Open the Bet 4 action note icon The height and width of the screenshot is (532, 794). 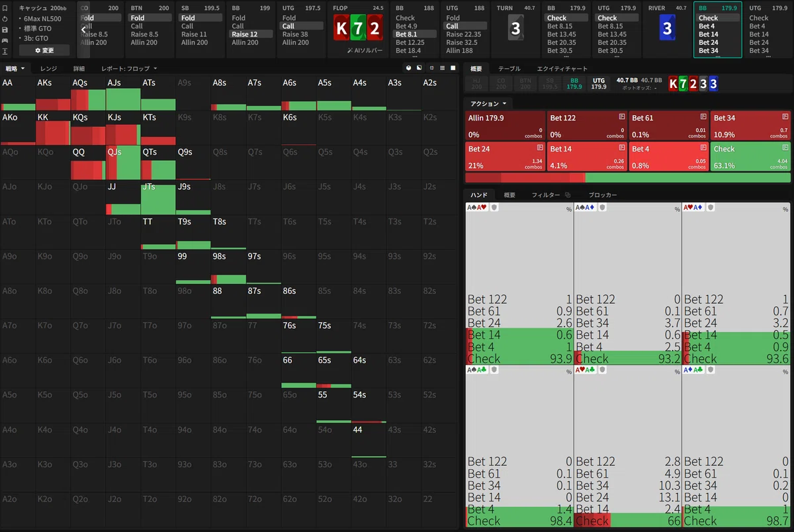(703, 148)
